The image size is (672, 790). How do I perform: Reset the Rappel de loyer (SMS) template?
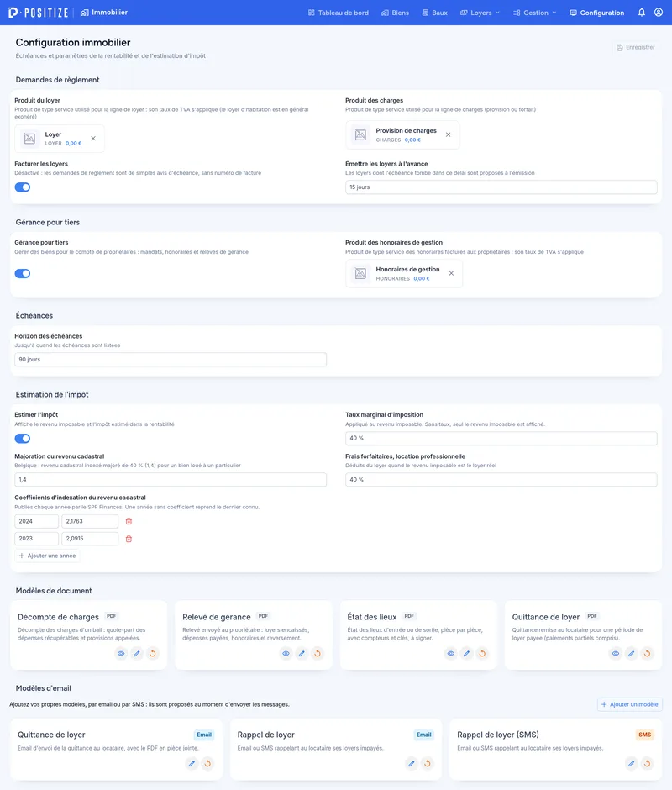pos(648,764)
